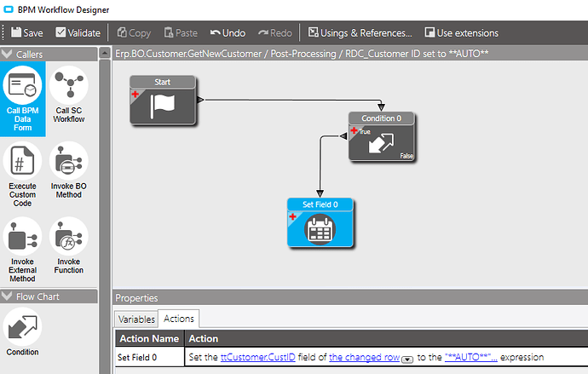Select the Call SC Workflow caller
Viewport: 588px width, 374px height.
[69, 95]
